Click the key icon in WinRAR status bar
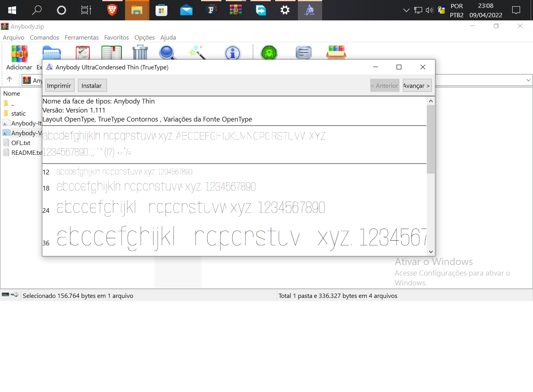533x392 pixels. (15, 294)
